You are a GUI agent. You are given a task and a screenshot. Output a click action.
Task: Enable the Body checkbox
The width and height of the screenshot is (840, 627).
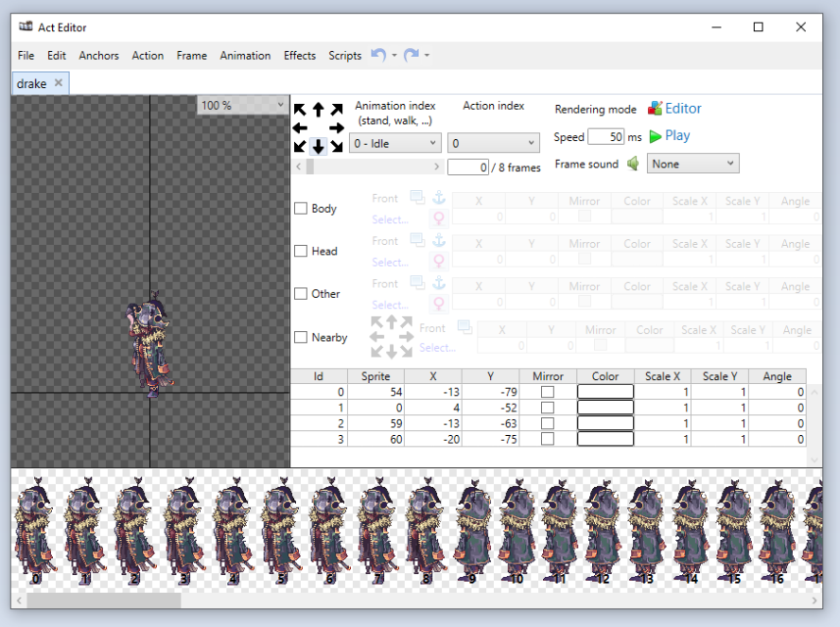(x=301, y=209)
